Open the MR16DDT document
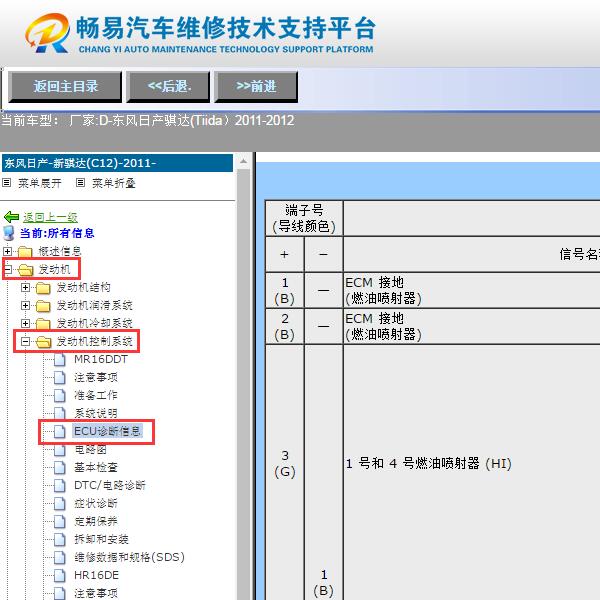Screen dimensions: 600x600 tap(101, 359)
